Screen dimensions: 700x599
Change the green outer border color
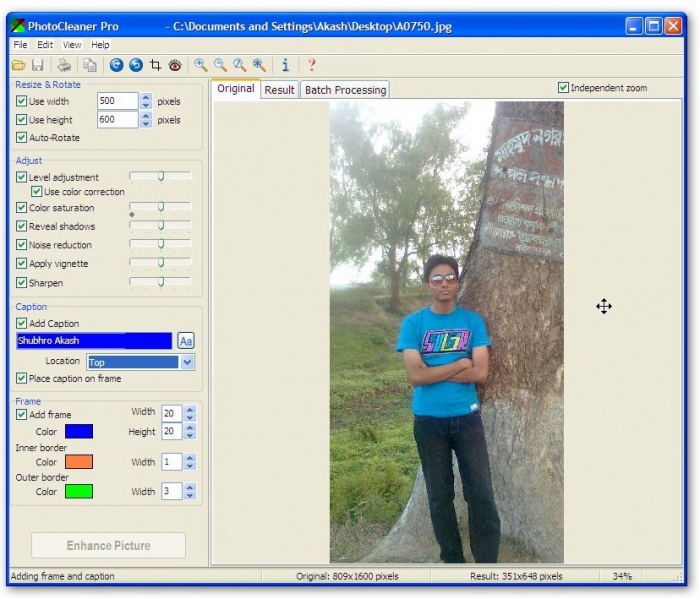click(79, 491)
